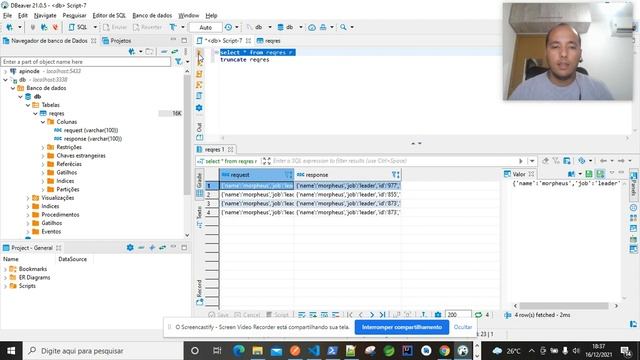
Task: Click the transaction mode Auto field
Action: 205,27
